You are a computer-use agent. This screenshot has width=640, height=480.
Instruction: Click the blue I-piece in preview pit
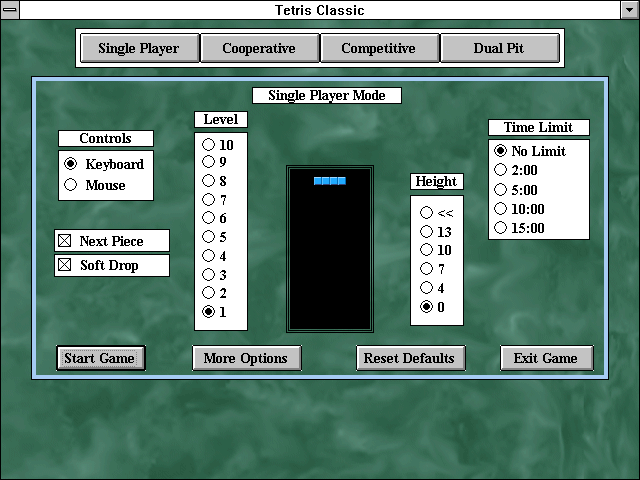tap(330, 181)
